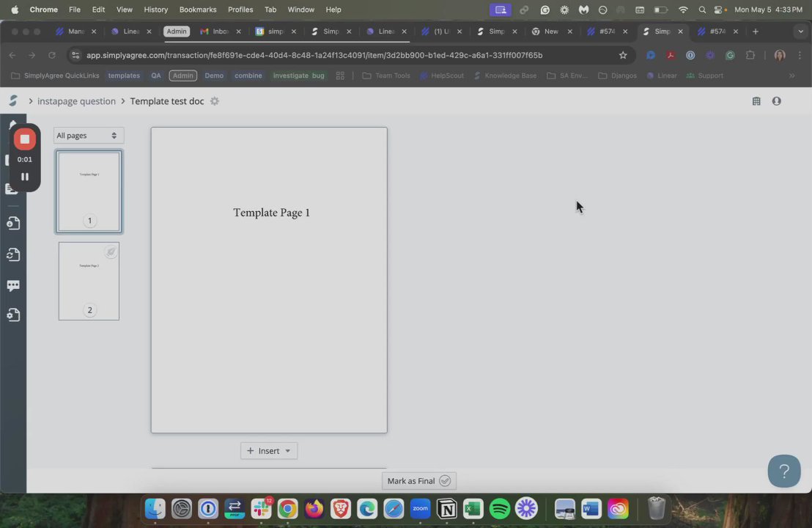Open the Djangos bookmark folder
Screen dimensions: 812x528
618,76
